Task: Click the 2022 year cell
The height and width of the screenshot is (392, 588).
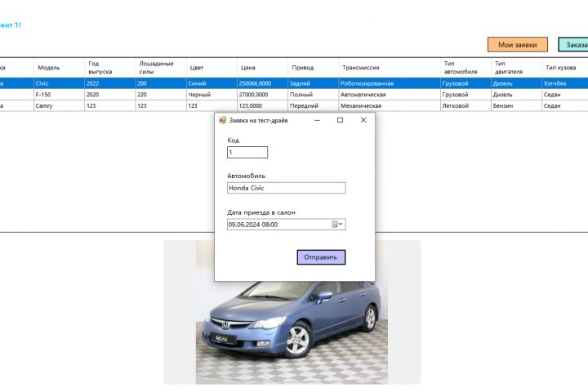Action: click(110, 83)
